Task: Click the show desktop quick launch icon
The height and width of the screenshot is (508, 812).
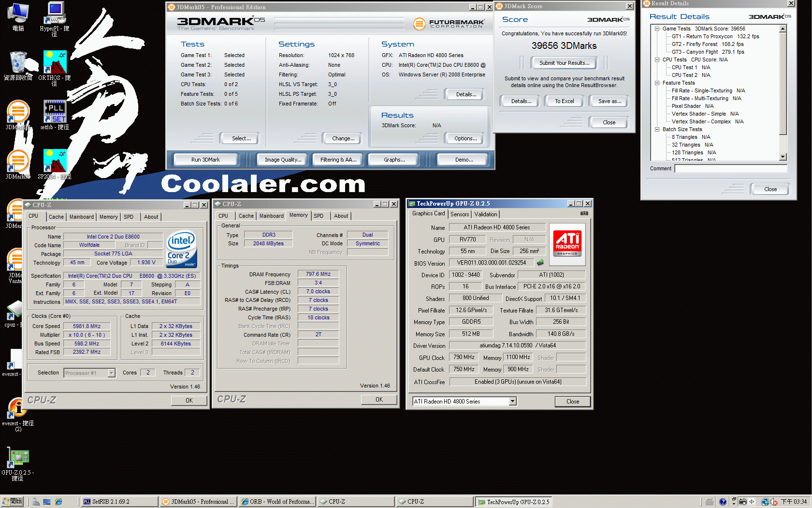Action: point(47,502)
